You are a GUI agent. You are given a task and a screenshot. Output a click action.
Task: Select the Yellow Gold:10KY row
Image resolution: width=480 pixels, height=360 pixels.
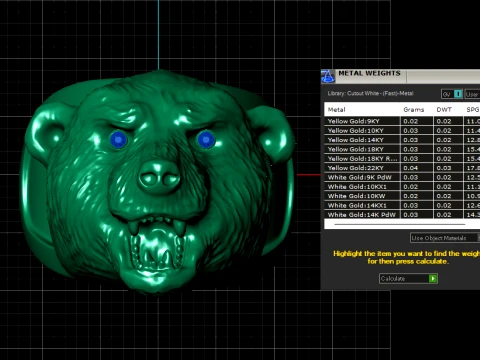[x=402, y=130]
